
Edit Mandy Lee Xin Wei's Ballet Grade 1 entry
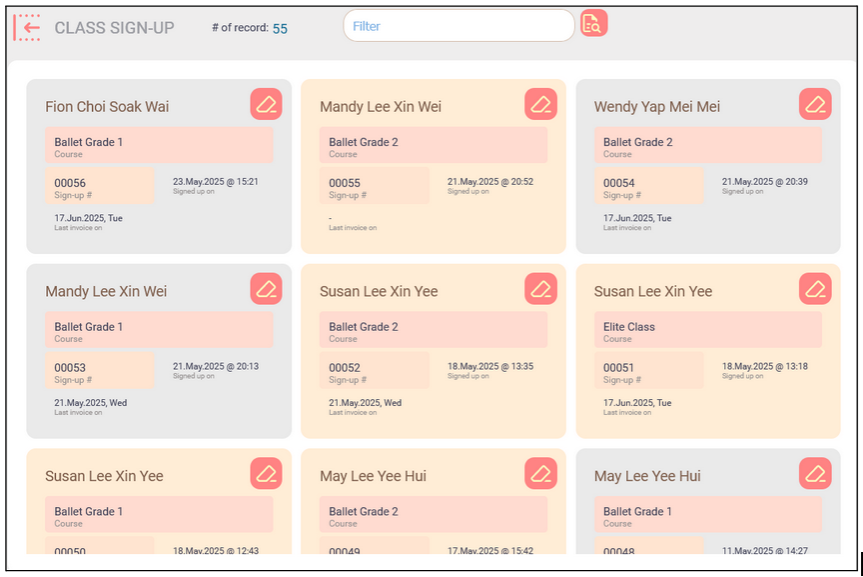click(x=265, y=288)
